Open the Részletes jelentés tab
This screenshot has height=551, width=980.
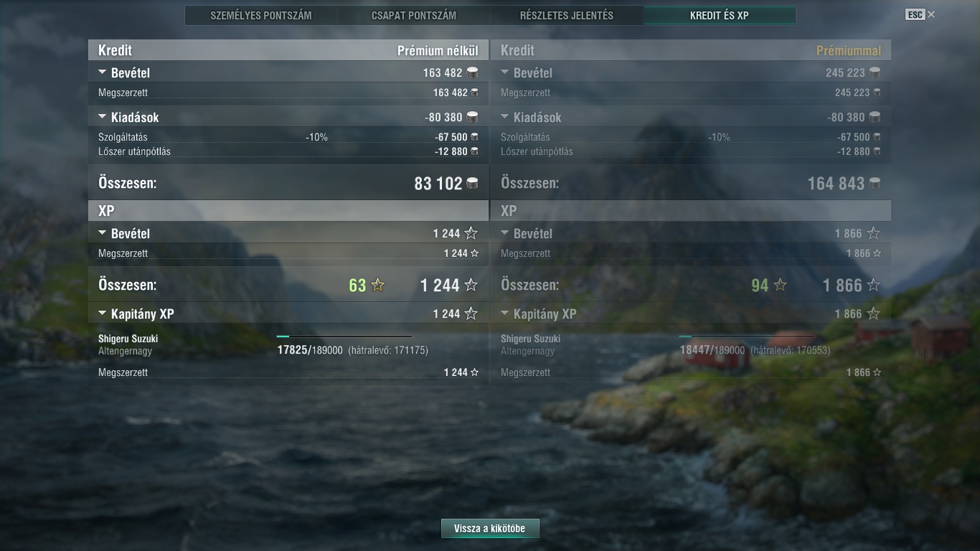(x=567, y=15)
